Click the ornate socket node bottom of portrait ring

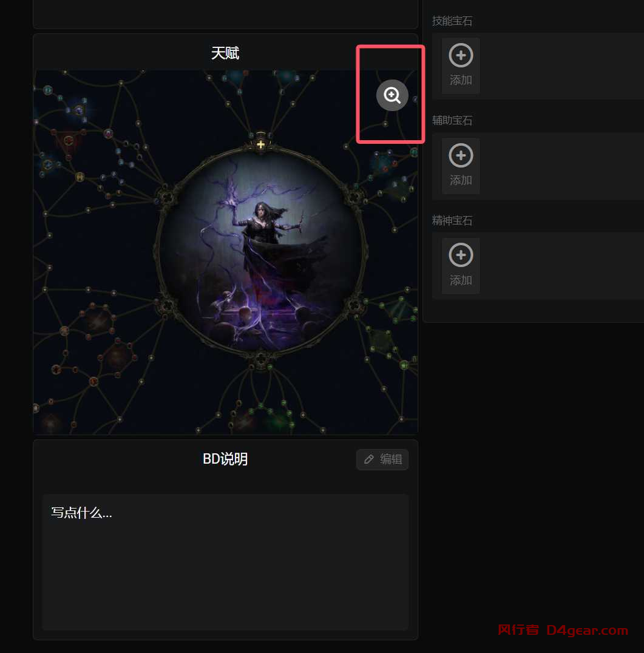pos(261,359)
